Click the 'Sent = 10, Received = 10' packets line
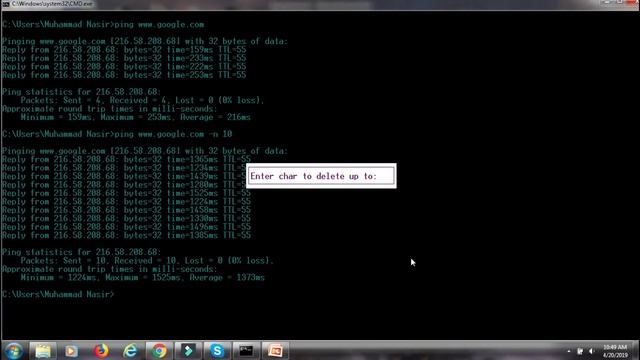 point(147,261)
